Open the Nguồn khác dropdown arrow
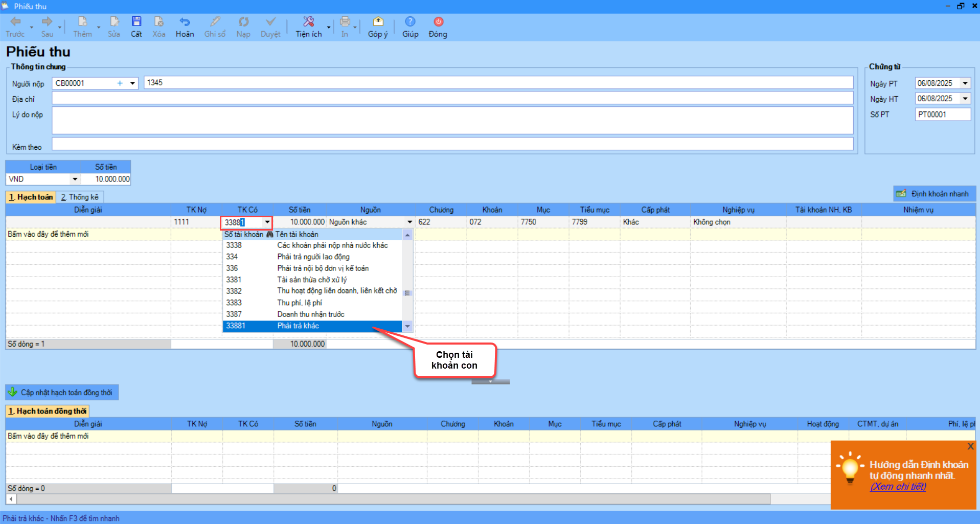The height and width of the screenshot is (524, 980). point(409,222)
